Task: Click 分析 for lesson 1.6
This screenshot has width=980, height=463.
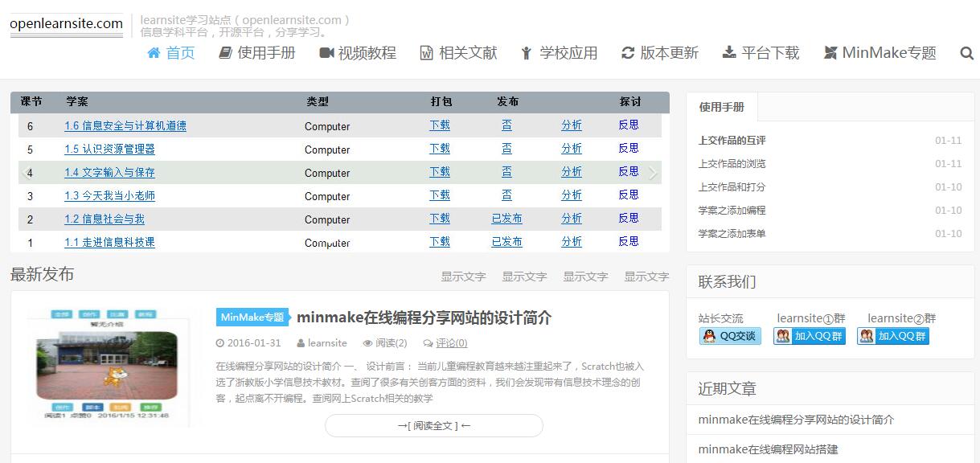Action: [x=572, y=125]
